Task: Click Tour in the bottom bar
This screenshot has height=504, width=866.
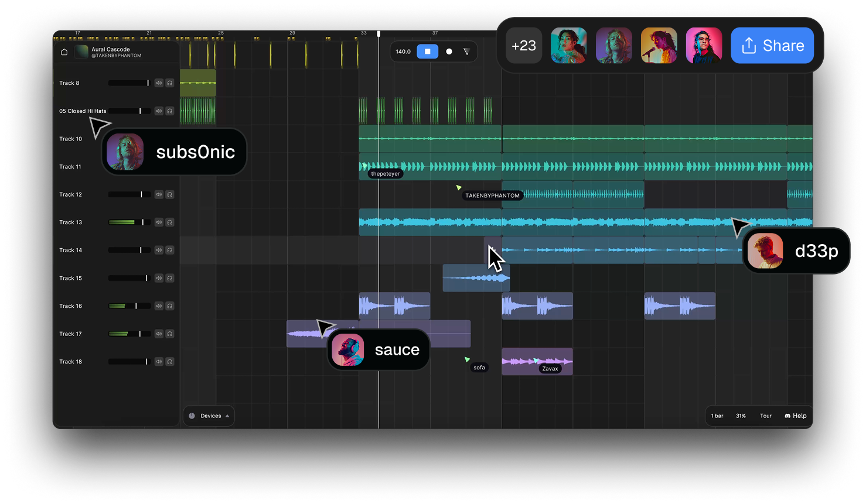Action: [766, 416]
